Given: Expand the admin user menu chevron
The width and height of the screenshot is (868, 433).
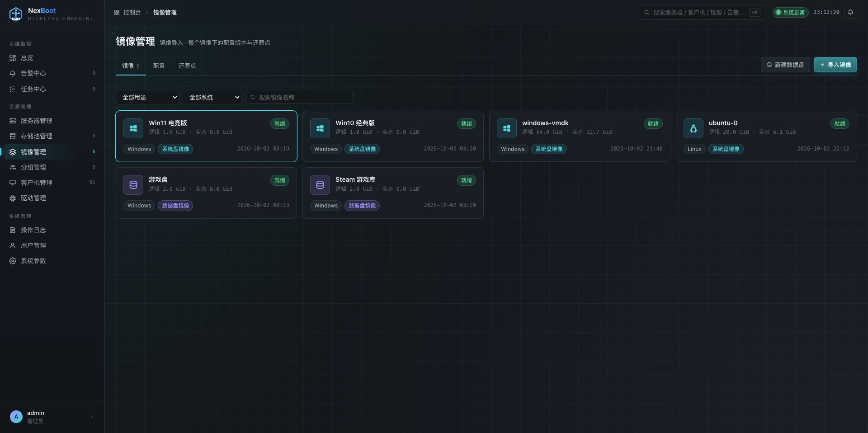Looking at the screenshot, I should pyautogui.click(x=92, y=417).
